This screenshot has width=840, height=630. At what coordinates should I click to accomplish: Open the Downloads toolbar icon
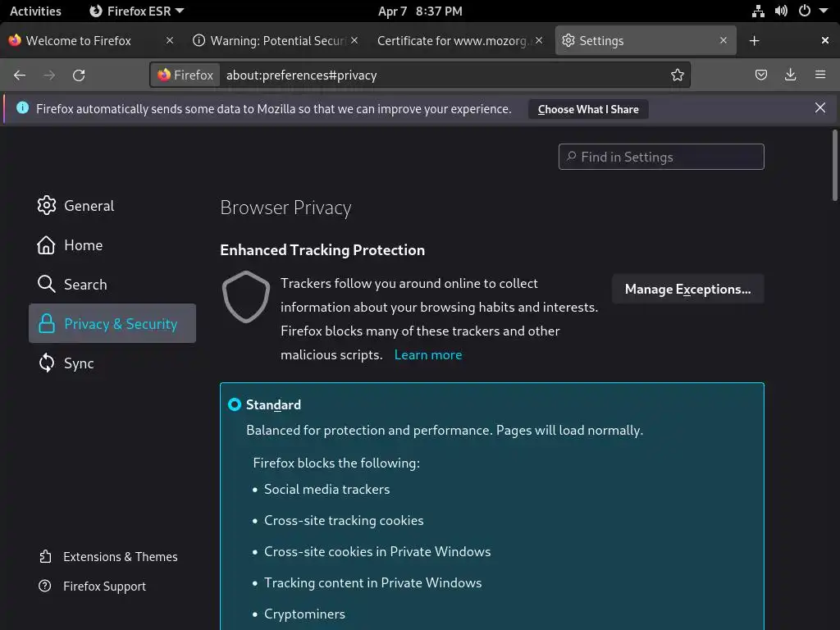(791, 75)
